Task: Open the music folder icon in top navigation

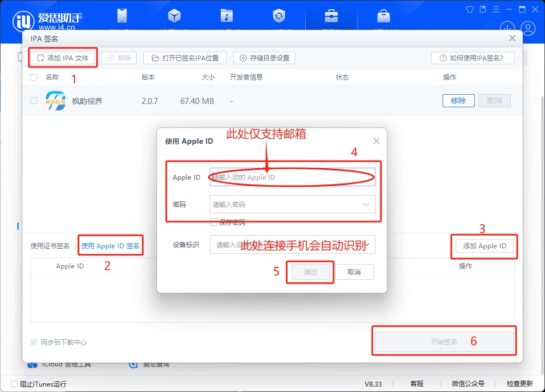Action: click(x=227, y=16)
